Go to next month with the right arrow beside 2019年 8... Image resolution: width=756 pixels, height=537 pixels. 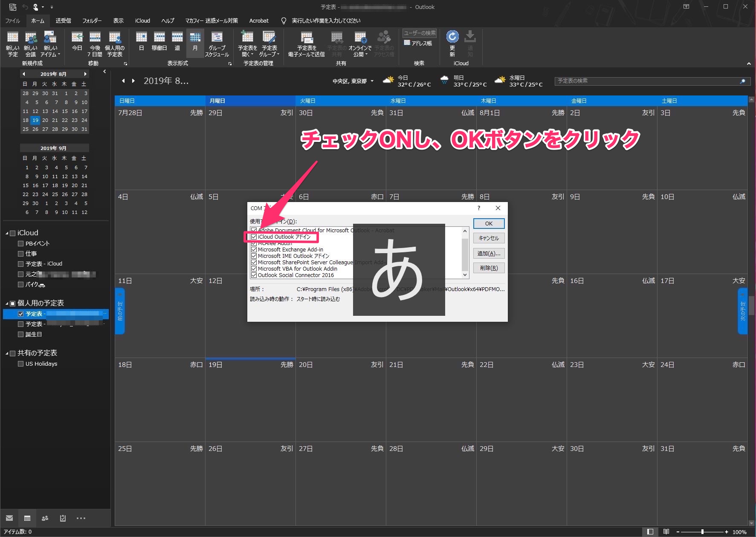[x=133, y=81]
